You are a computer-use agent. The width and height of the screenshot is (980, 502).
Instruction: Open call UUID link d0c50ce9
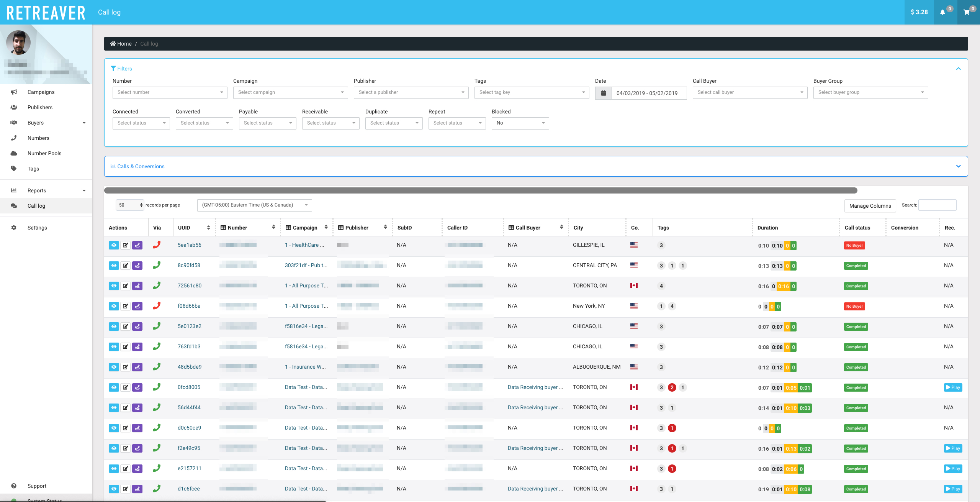coord(189,428)
